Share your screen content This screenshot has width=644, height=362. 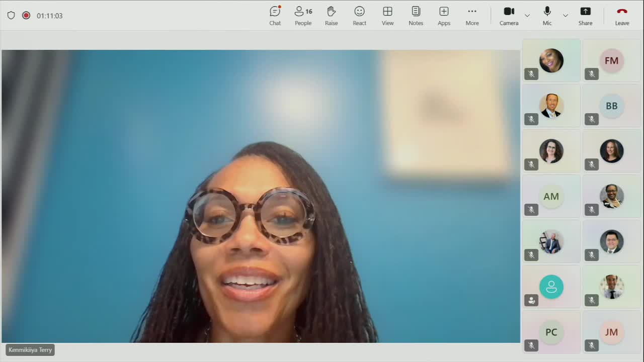pyautogui.click(x=585, y=16)
